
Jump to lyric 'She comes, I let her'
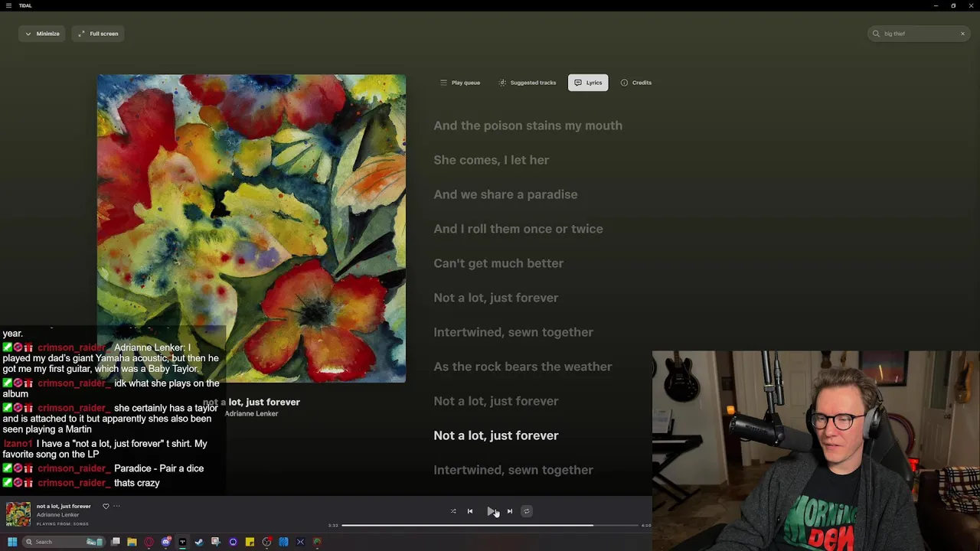(491, 160)
